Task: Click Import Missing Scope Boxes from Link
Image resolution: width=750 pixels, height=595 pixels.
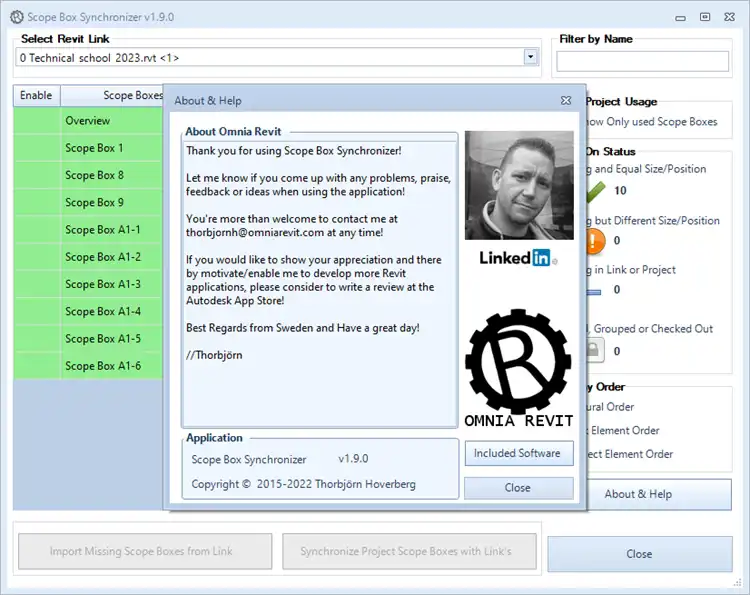Action: [145, 551]
